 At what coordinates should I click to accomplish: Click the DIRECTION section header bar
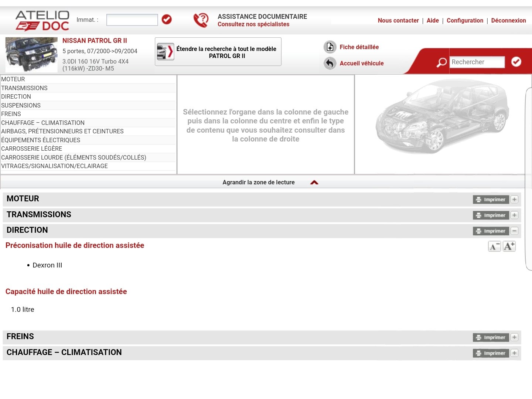pyautogui.click(x=262, y=231)
